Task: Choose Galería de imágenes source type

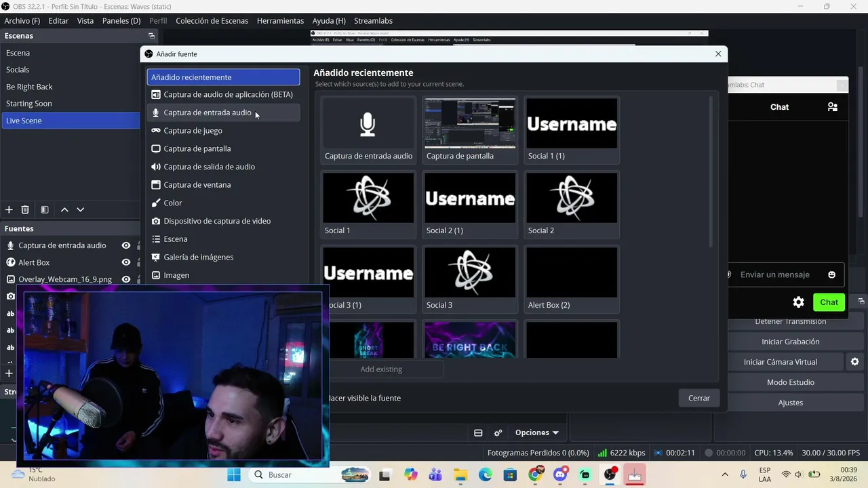Action: (x=223, y=257)
